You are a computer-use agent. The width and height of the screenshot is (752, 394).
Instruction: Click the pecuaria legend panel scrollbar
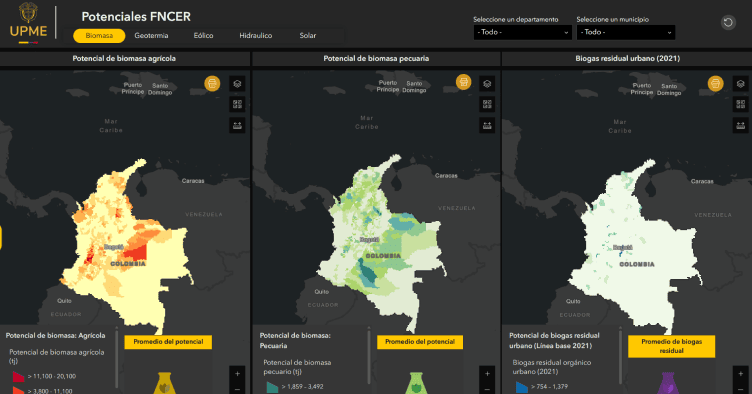tap(369, 357)
